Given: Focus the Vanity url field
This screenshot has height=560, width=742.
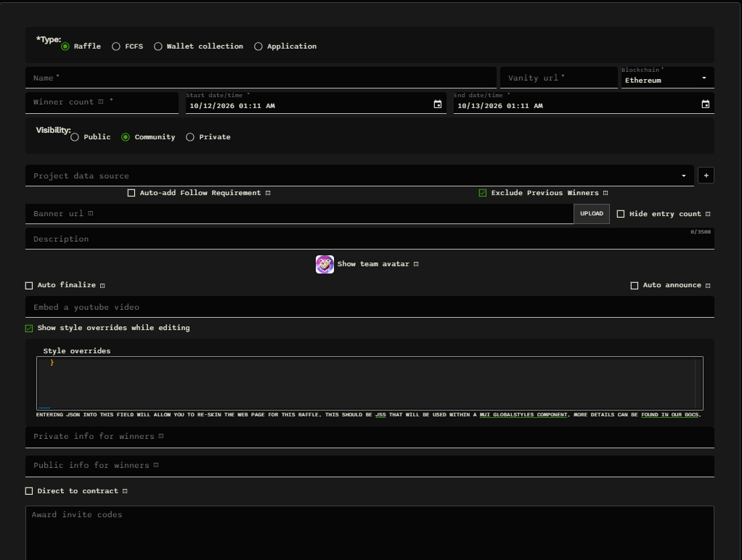Looking at the screenshot, I should coord(559,78).
